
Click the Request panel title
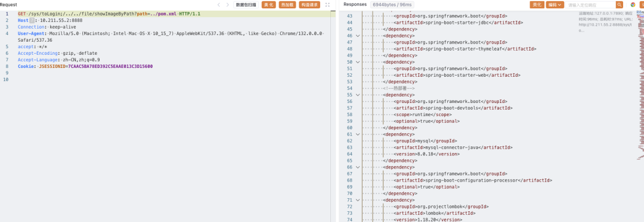(x=8, y=5)
